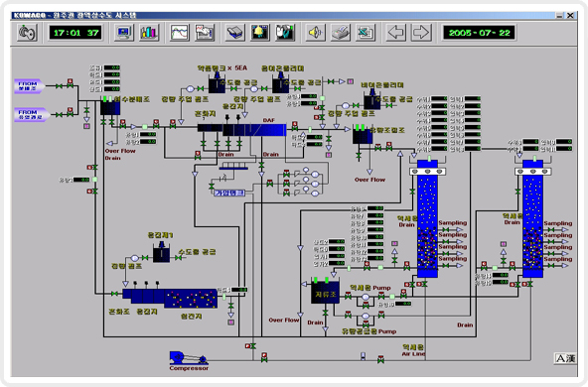The image size is (588, 387).
Task: Go forward with right arrow button
Action: coord(421,32)
